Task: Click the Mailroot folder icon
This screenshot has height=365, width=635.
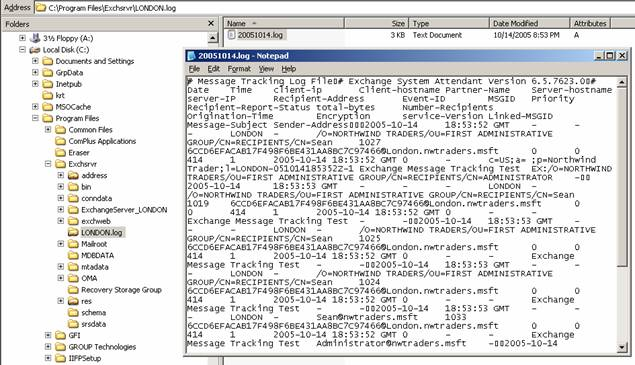Action: click(73, 244)
